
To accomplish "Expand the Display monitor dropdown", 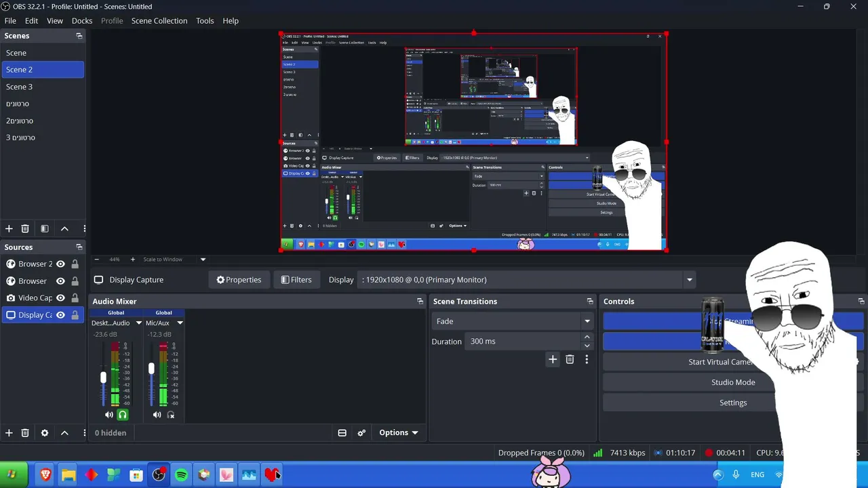I will (x=689, y=280).
